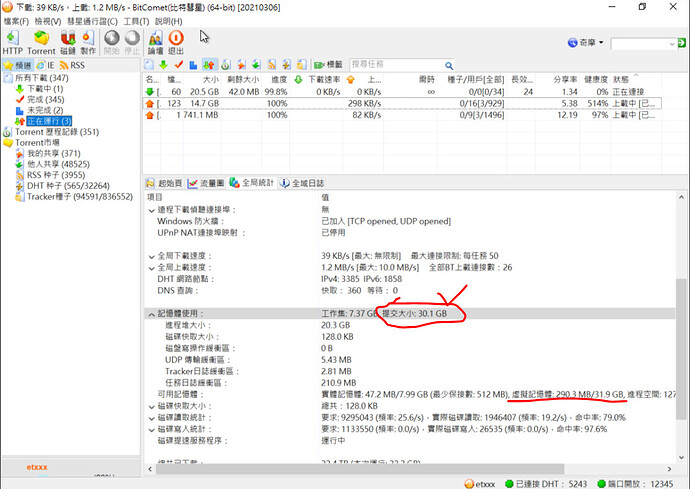Select 完成 (345) in the tree
690x489 pixels.
pyautogui.click(x=46, y=99)
